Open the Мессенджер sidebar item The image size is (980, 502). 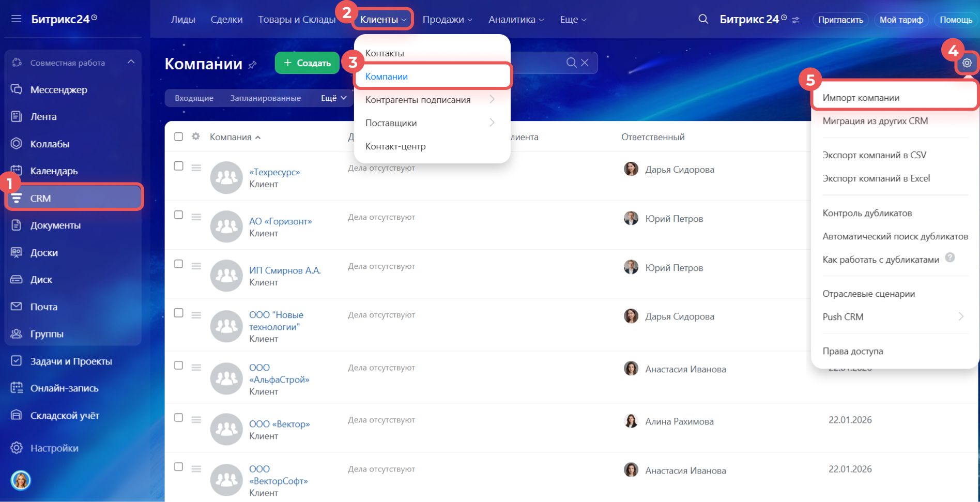point(58,89)
